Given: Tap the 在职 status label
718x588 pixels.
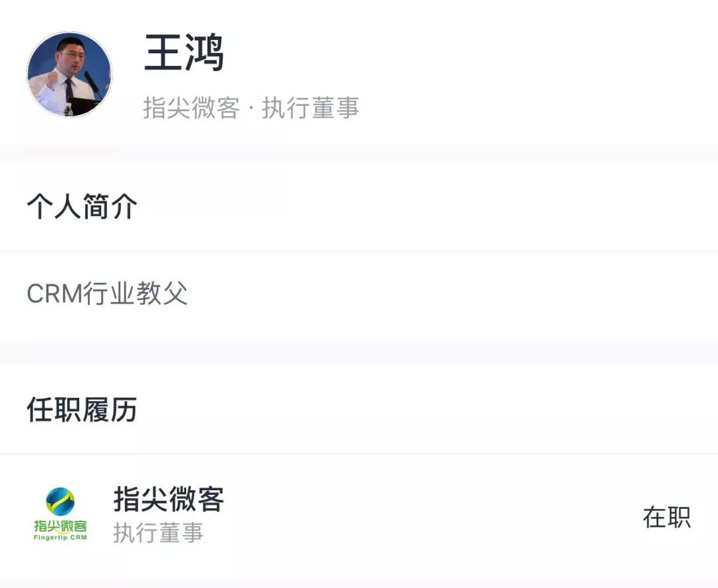Looking at the screenshot, I should click(x=666, y=517).
